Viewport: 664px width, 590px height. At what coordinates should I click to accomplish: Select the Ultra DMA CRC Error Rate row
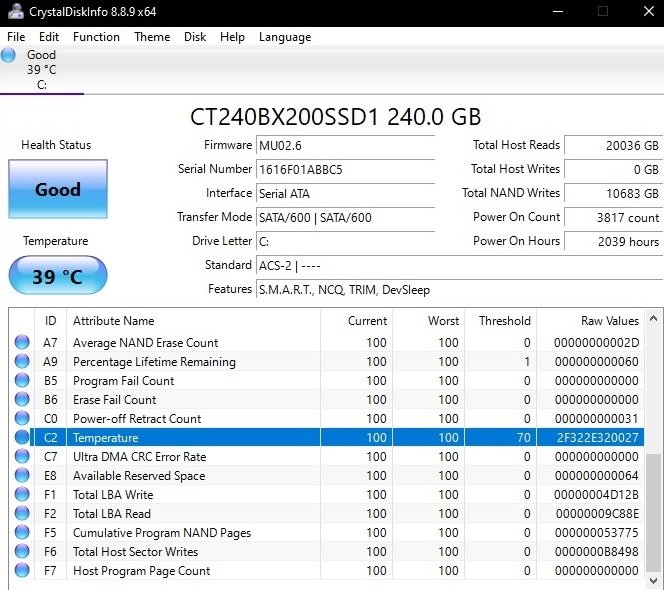point(326,456)
